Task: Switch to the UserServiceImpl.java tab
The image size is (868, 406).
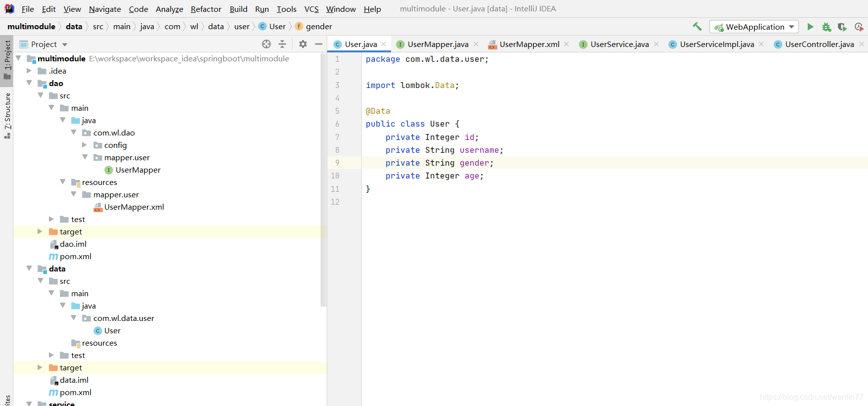Action: (717, 44)
